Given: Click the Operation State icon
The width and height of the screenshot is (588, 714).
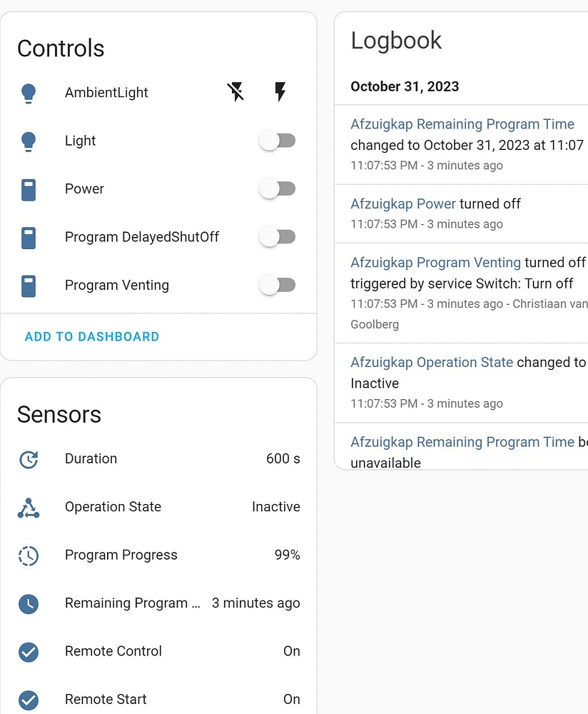Looking at the screenshot, I should click(29, 508).
